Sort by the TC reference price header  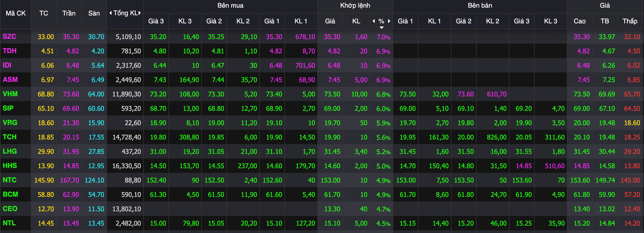[x=44, y=13]
